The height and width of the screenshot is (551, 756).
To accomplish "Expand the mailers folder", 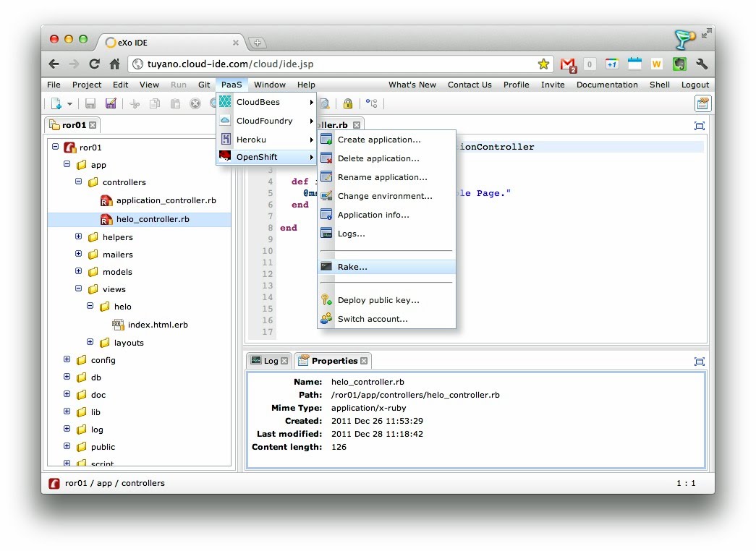I will (x=79, y=254).
